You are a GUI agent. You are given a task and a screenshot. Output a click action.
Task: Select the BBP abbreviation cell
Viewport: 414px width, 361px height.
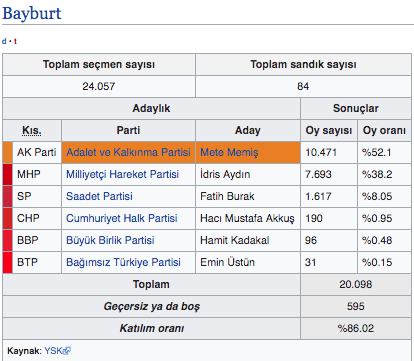click(37, 240)
